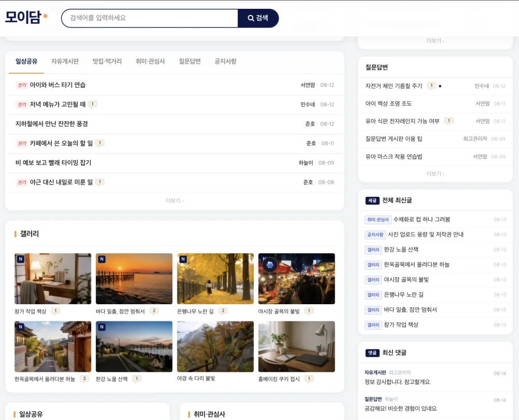Click 더보기 under the 일상공유 post list

[x=174, y=200]
